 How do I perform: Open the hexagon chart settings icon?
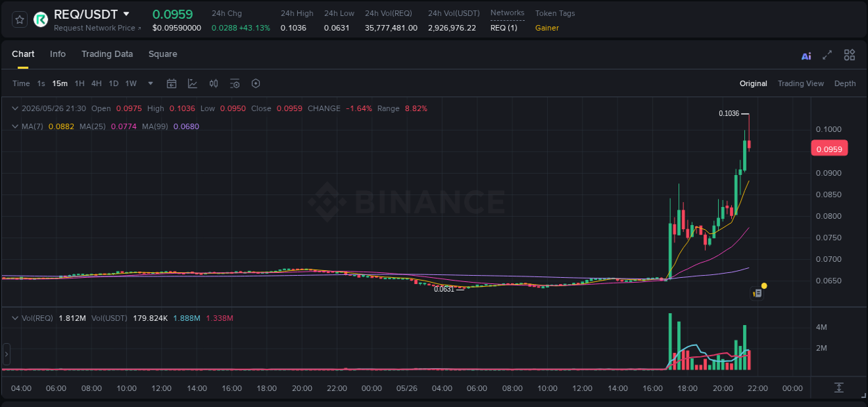tap(256, 83)
